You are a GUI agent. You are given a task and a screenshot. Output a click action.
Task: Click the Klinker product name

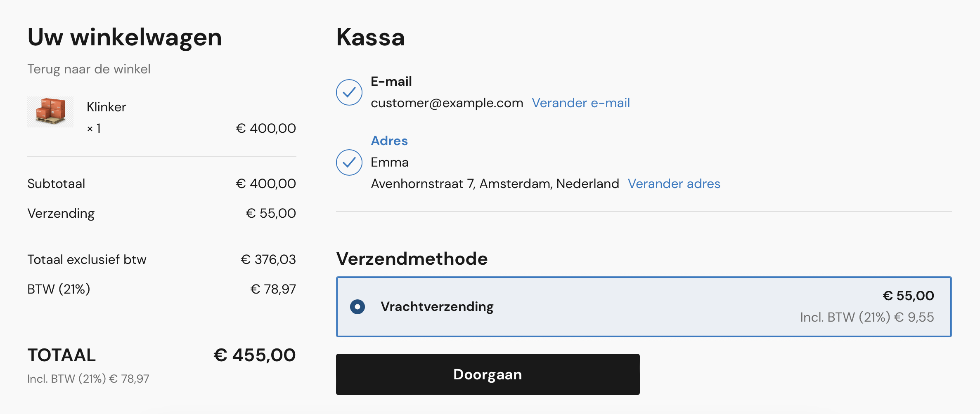106,107
